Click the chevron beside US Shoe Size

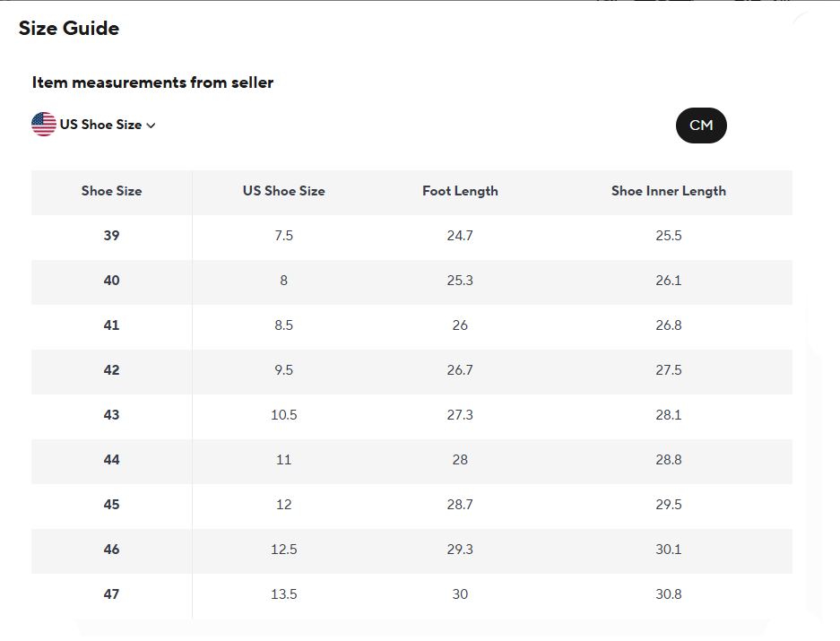coord(152,126)
